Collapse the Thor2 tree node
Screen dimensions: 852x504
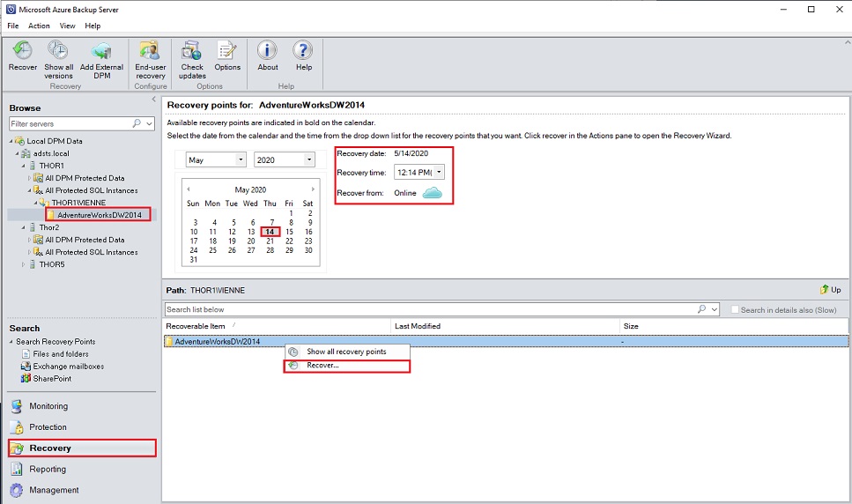pyautogui.click(x=24, y=227)
